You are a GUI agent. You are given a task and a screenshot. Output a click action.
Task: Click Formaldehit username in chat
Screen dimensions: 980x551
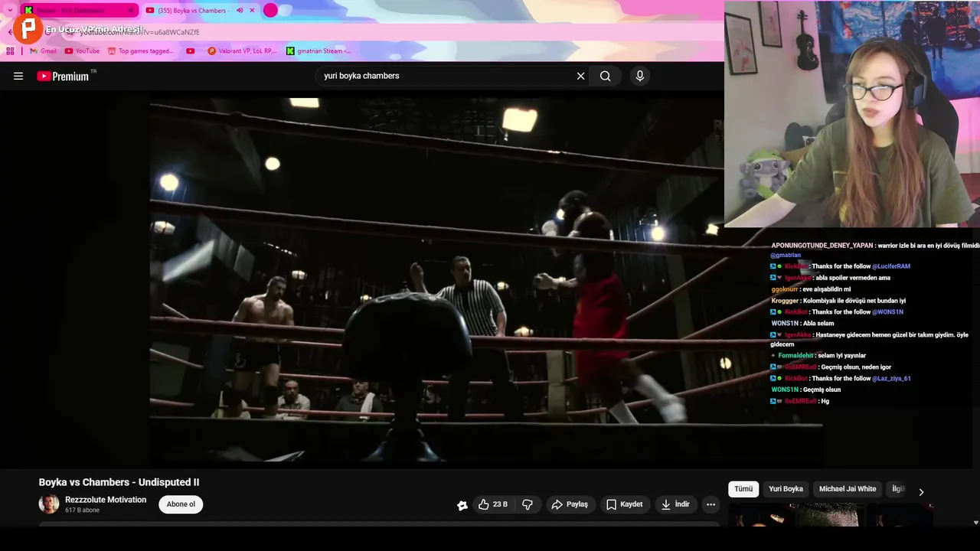[795, 356]
